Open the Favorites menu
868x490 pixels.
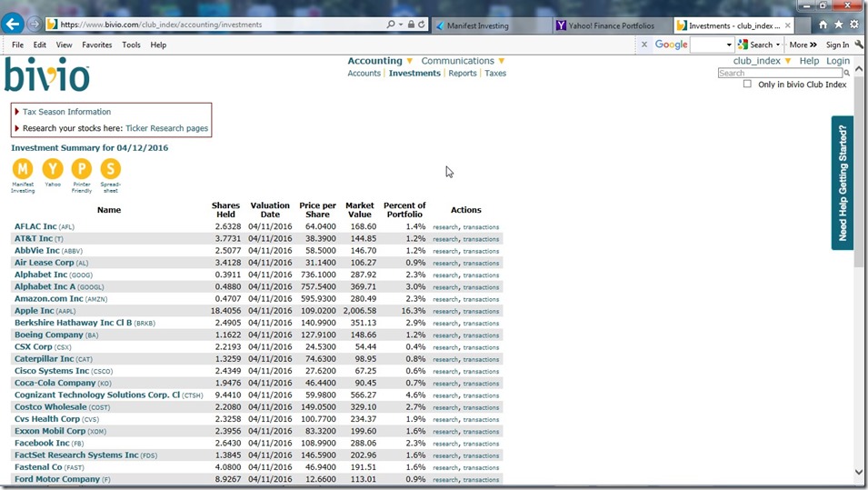[97, 45]
